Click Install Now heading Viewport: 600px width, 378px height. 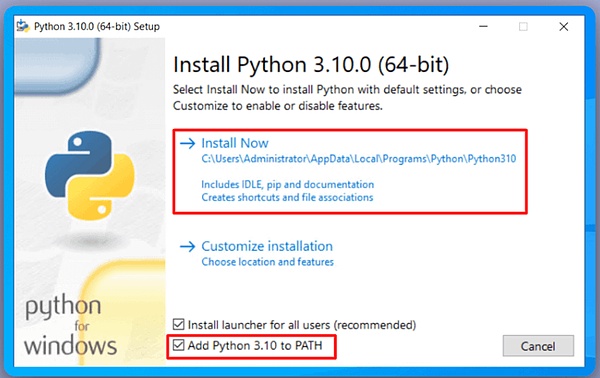[x=235, y=143]
